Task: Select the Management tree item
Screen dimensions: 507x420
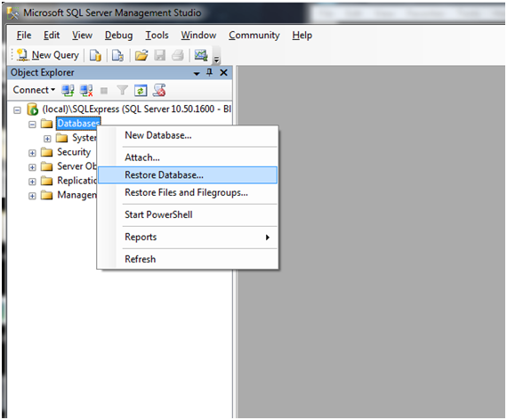Action: [76, 195]
